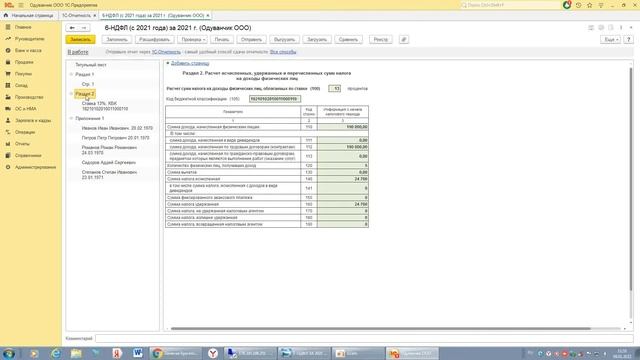This screenshot has height=360, width=640.
Task: Click the Реестр button
Action: [381, 40]
